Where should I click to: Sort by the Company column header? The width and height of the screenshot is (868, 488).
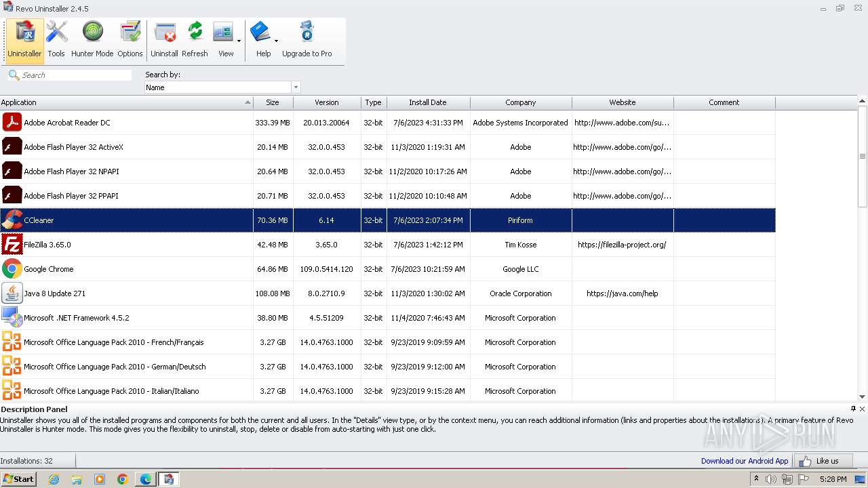[521, 102]
